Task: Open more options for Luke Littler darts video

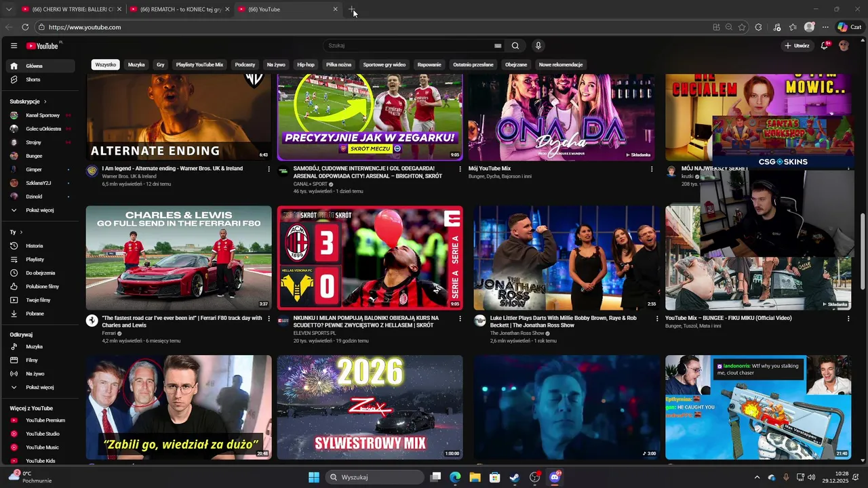Action: 656,319
